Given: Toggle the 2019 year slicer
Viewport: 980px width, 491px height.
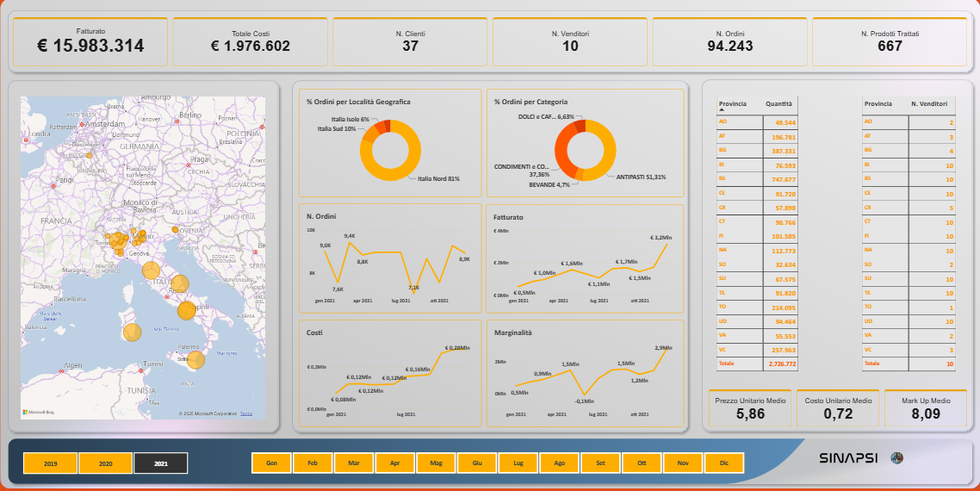Looking at the screenshot, I should coord(50,463).
